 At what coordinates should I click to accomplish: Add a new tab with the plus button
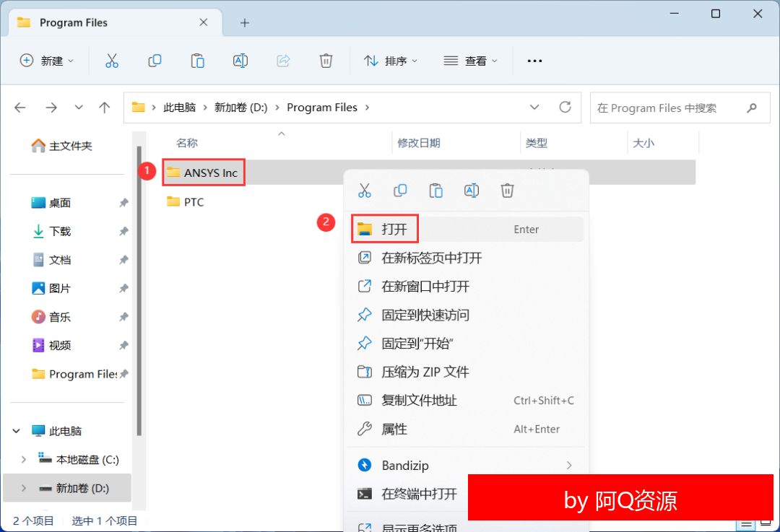(245, 22)
